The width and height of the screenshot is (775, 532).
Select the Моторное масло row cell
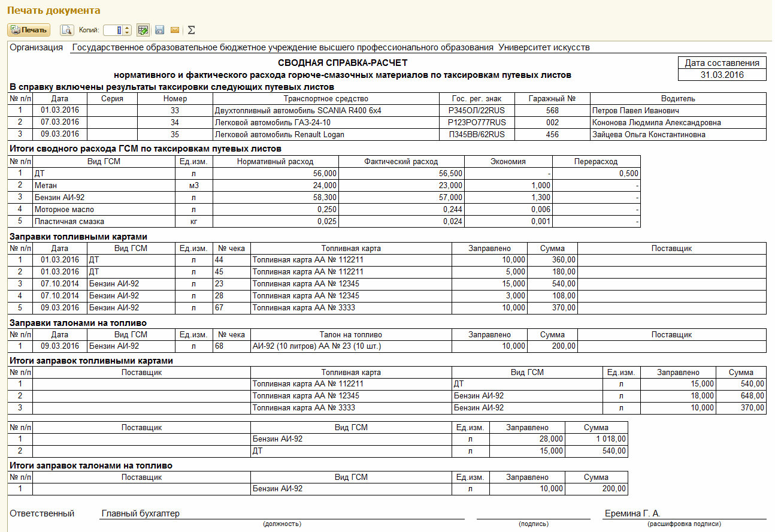pyautogui.click(x=104, y=210)
